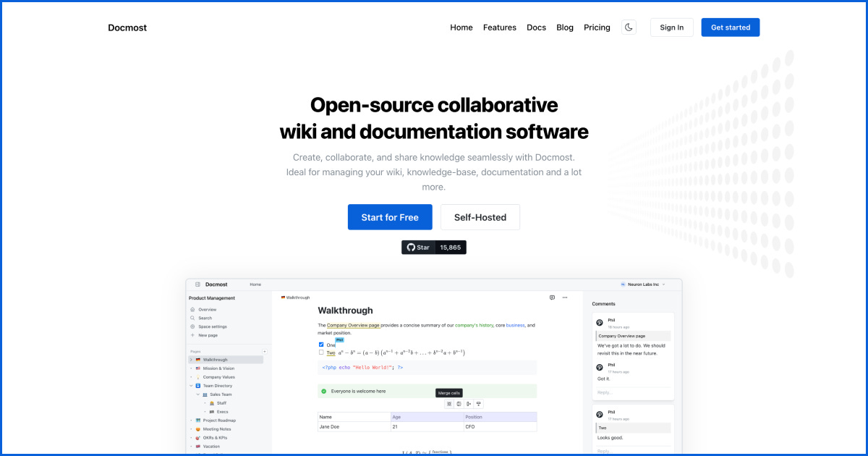Screen dimensions: 868x456
Task: Click the plus icon next to Pages header
Action: 265,350
